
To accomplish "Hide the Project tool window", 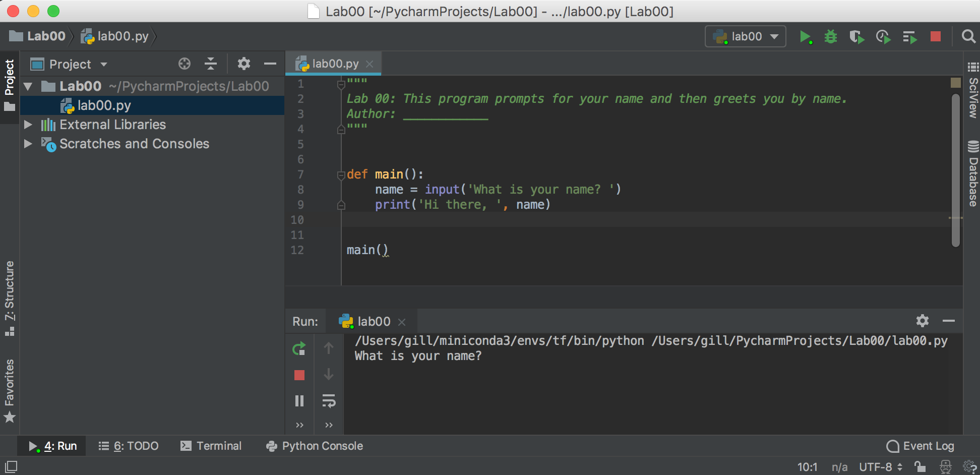I will 270,64.
